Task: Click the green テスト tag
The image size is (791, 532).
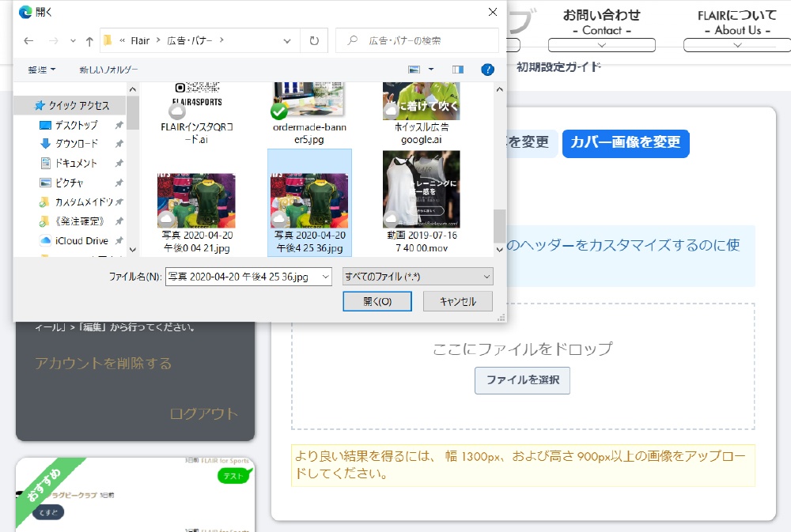Action: [233, 476]
